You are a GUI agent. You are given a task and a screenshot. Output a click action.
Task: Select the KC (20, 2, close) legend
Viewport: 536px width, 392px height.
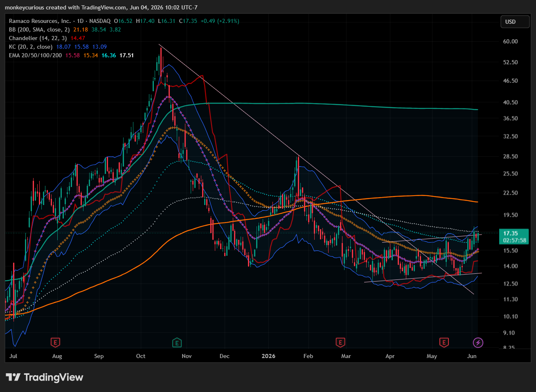tap(31, 47)
